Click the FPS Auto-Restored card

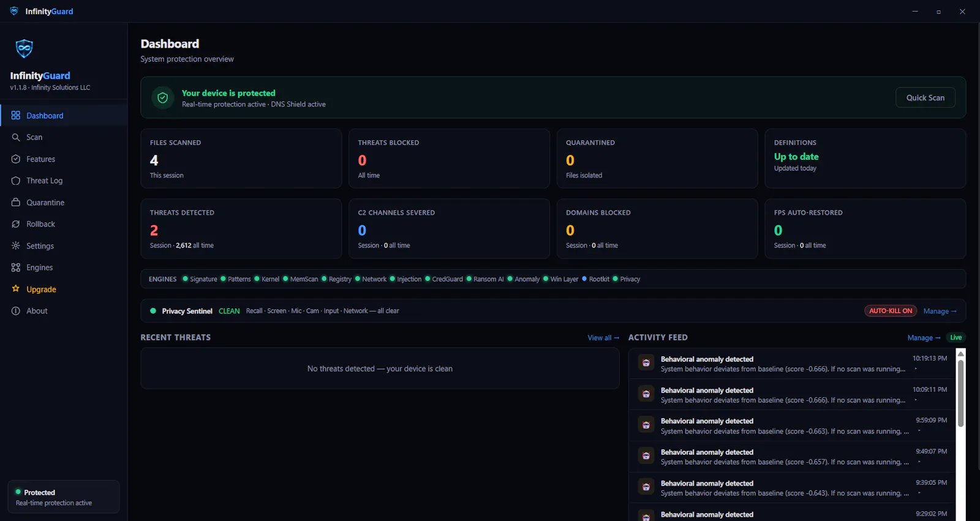(865, 228)
